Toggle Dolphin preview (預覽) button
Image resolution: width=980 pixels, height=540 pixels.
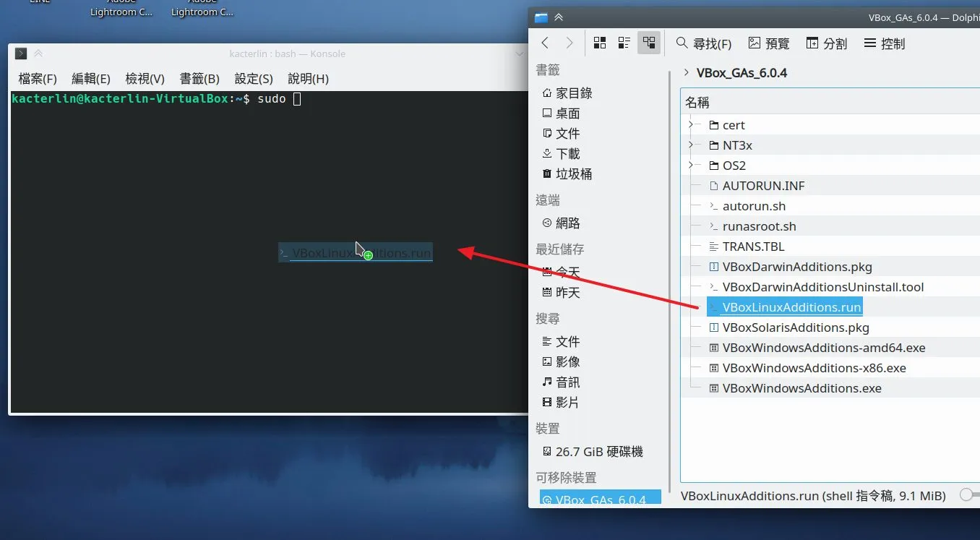(x=769, y=43)
